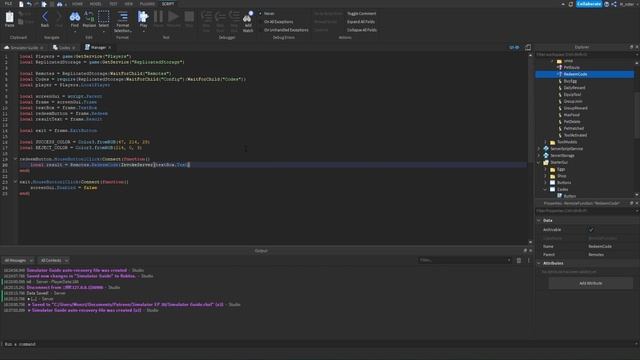Viewport: 640px width, 360px height.
Task: Select the PetDelete remote in Explorer
Action: 572,122
